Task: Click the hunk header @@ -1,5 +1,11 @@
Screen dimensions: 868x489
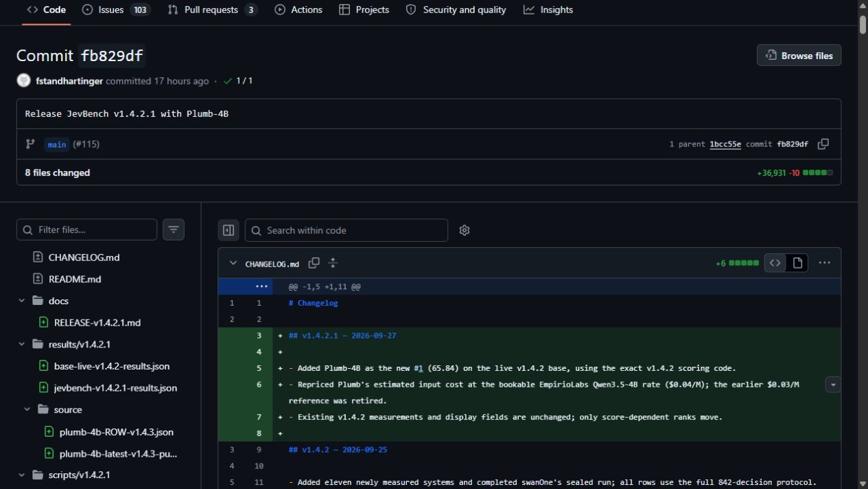Action: (x=325, y=286)
